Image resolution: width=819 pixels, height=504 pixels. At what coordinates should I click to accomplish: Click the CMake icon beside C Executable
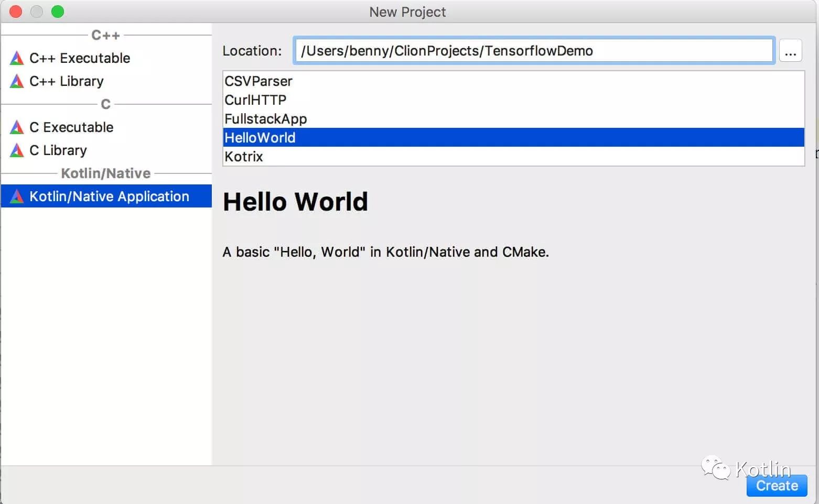(17, 127)
